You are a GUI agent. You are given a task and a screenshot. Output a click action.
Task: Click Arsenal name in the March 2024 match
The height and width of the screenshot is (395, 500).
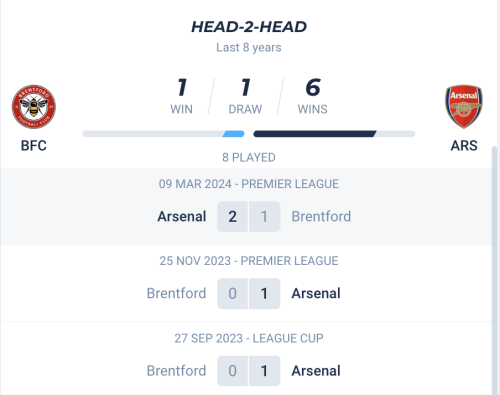pos(182,216)
